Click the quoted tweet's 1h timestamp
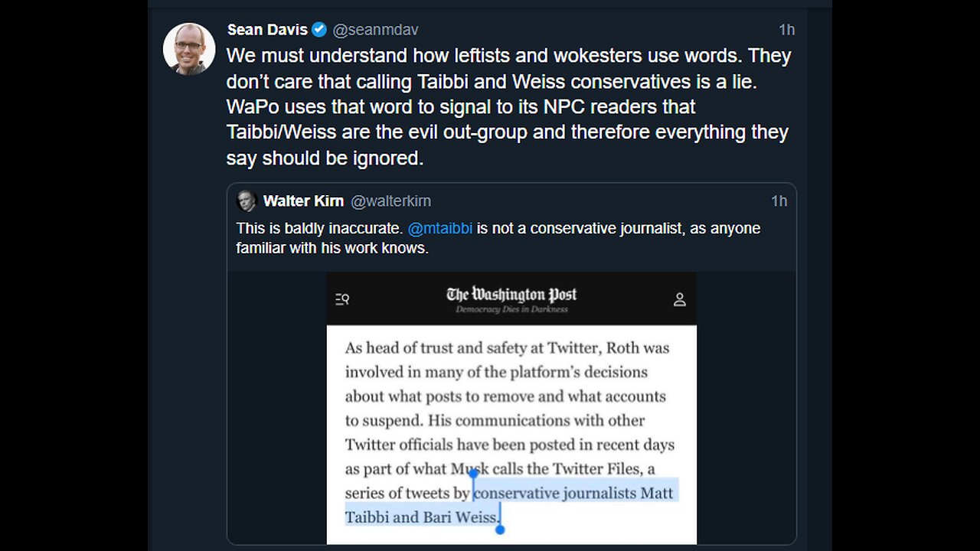 pyautogui.click(x=779, y=201)
